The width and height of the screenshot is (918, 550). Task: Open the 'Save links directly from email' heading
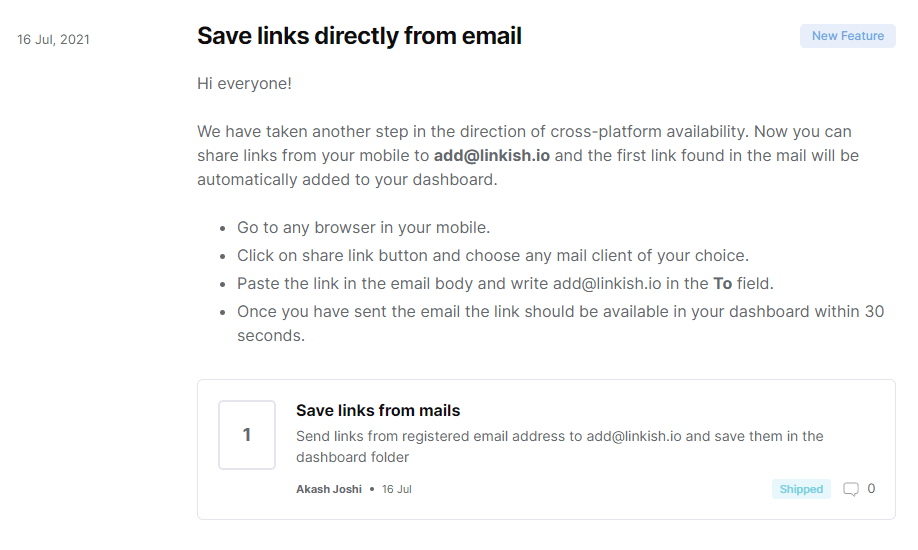click(359, 36)
